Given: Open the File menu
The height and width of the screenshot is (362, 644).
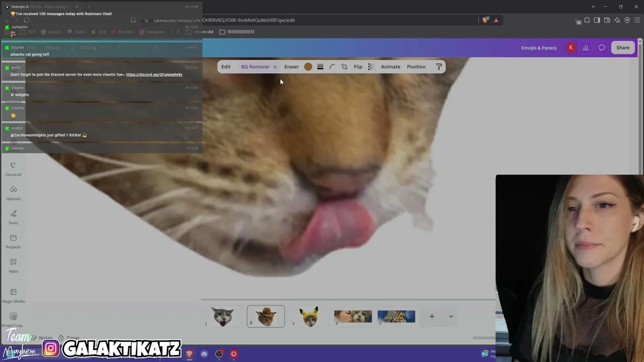Looking at the screenshot, I should [31, 48].
